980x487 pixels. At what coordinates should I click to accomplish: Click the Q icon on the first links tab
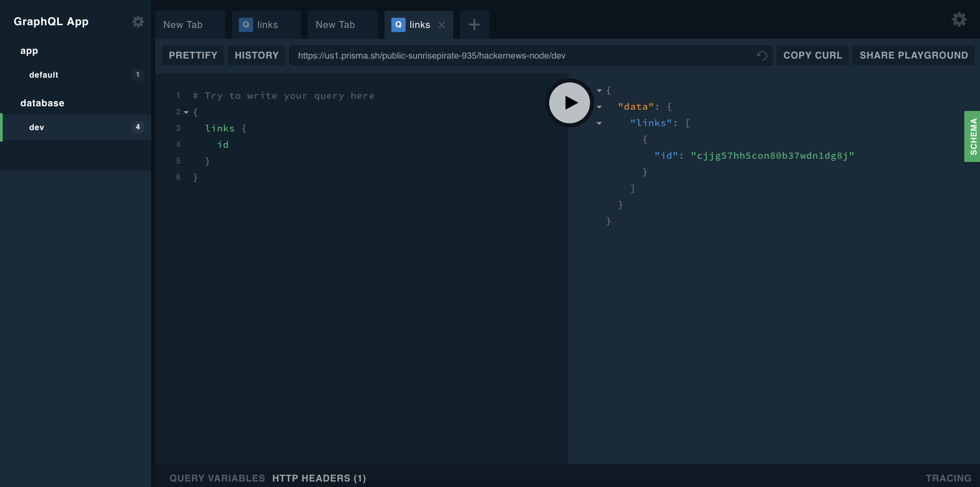(x=246, y=25)
